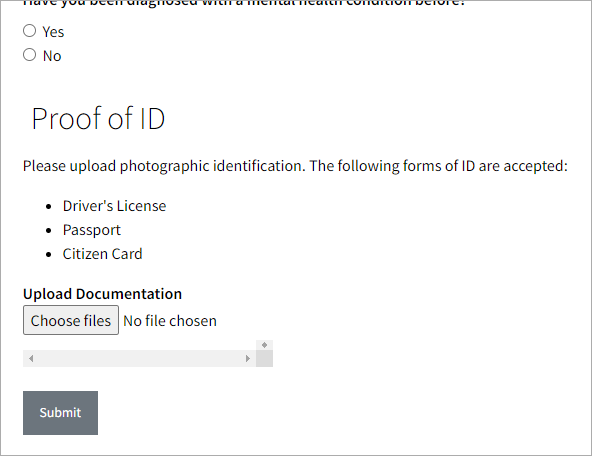
Task: Click the Yes option label
Action: [53, 32]
